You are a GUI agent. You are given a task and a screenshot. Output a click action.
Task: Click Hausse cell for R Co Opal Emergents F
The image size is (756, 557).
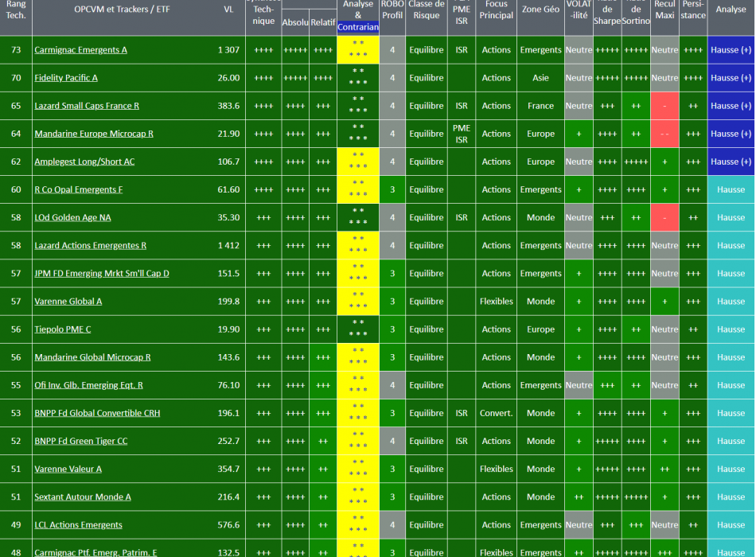(x=731, y=189)
